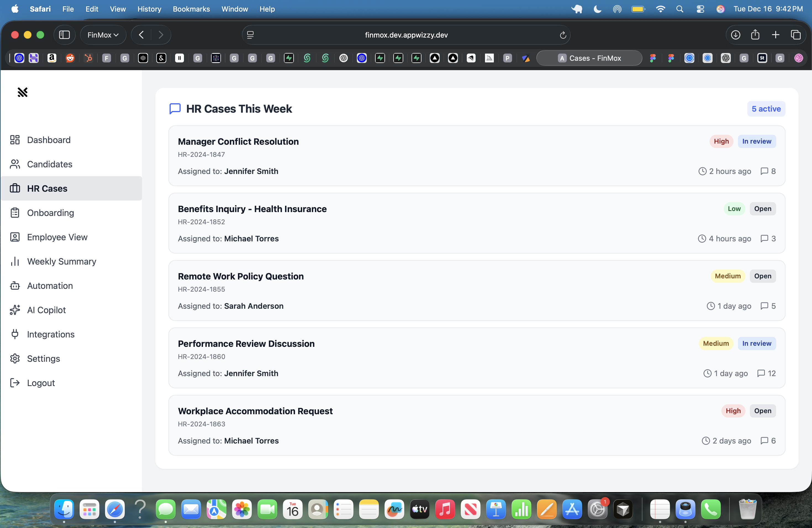
Task: Select the Cases - FinMox browser tab
Action: [589, 58]
